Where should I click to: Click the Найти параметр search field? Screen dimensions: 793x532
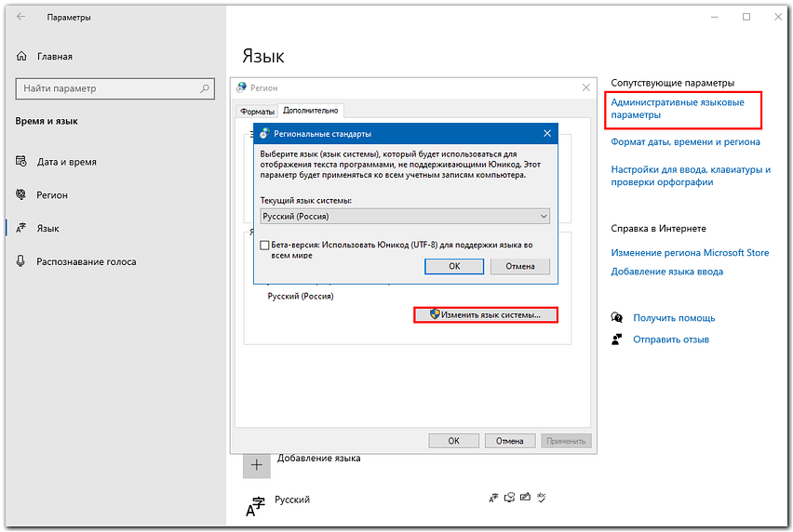(x=107, y=88)
